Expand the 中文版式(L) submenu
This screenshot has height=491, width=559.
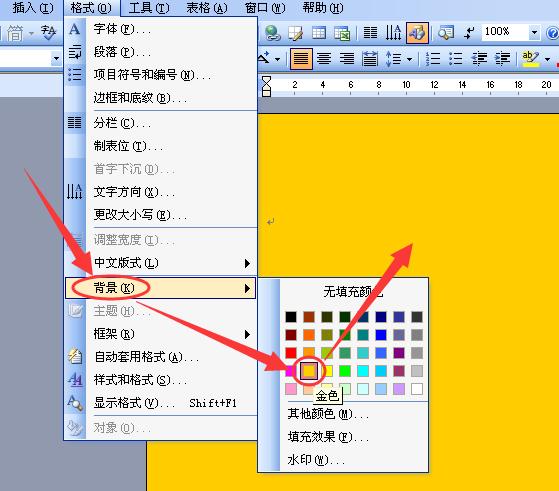(247, 263)
